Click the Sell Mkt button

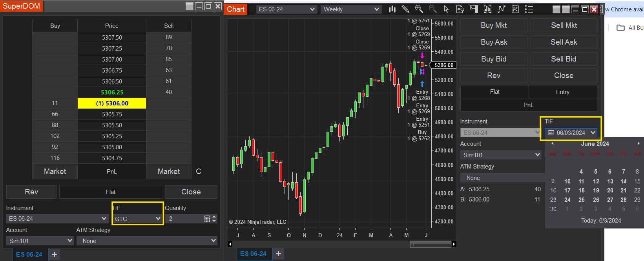tap(564, 25)
